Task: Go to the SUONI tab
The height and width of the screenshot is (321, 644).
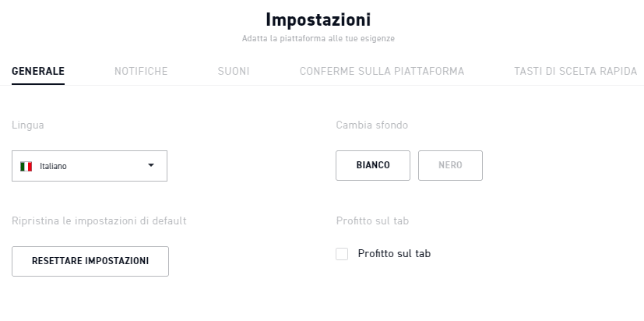Action: [x=234, y=71]
